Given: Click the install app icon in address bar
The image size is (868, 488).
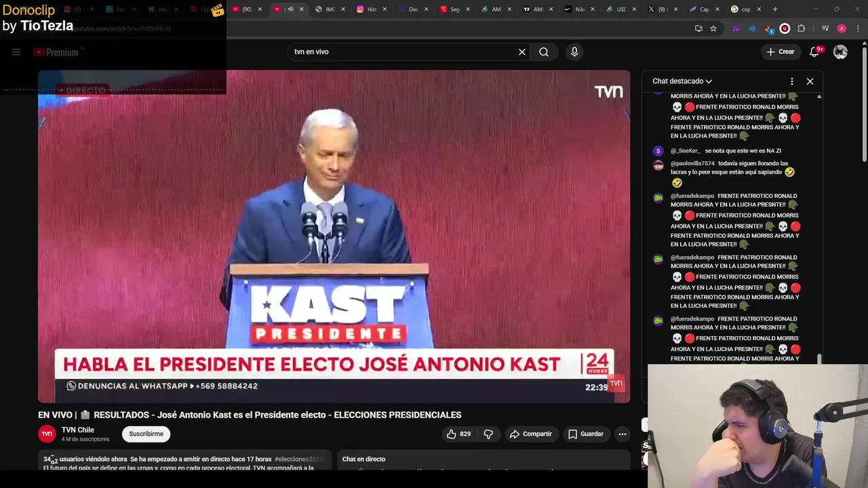Looking at the screenshot, I should click(x=698, y=28).
